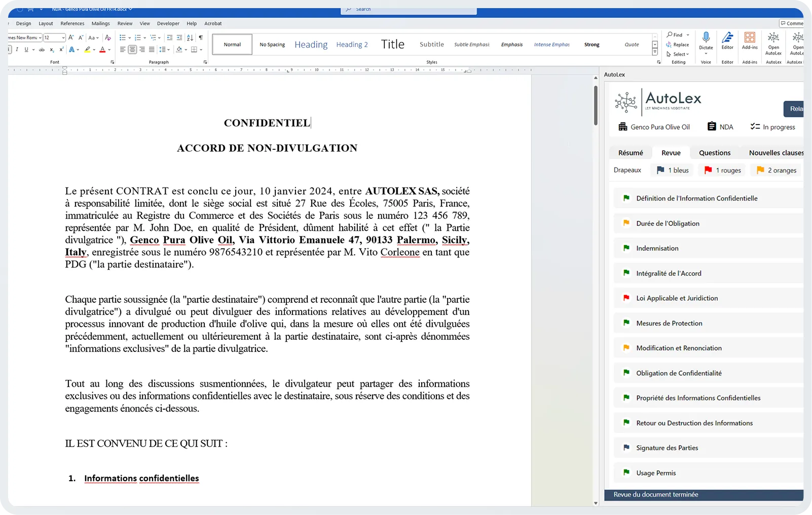Filter review by red flags
812x515 pixels.
click(723, 170)
